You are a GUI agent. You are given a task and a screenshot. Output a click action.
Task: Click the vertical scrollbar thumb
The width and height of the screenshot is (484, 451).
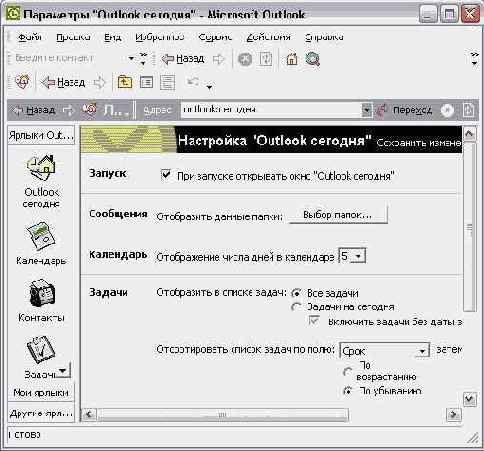point(470,227)
